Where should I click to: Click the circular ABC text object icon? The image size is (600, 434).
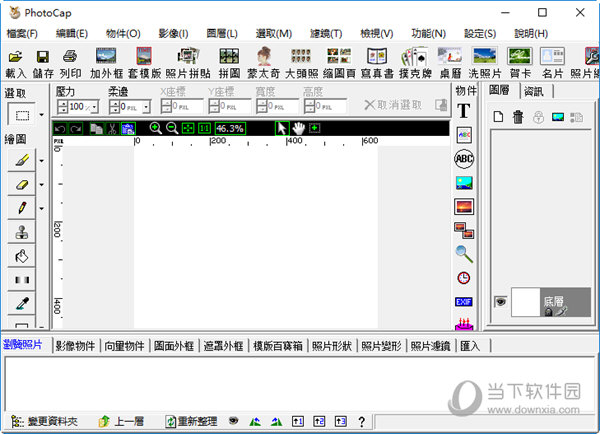click(464, 159)
